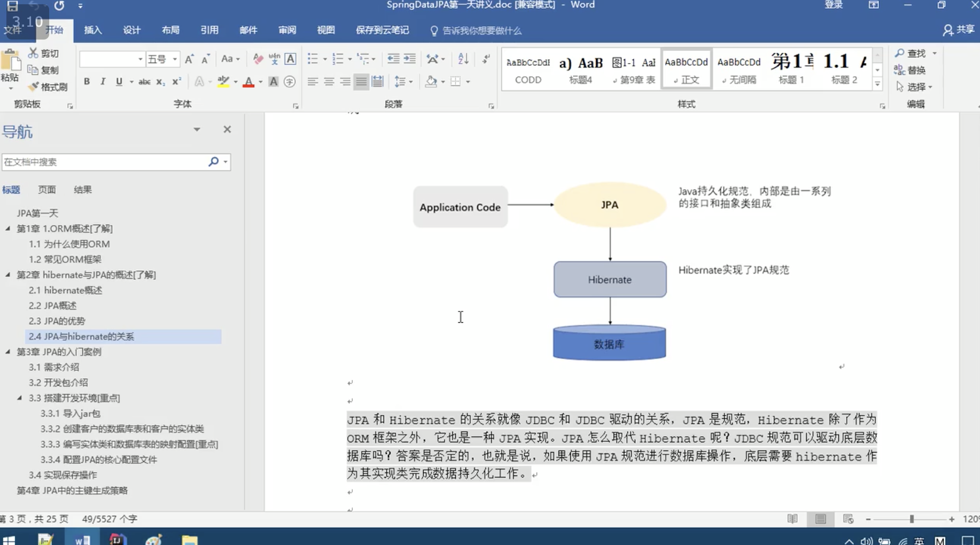Viewport: 980px width, 545px height.
Task: Switch to read mode view icon
Action: (792, 519)
